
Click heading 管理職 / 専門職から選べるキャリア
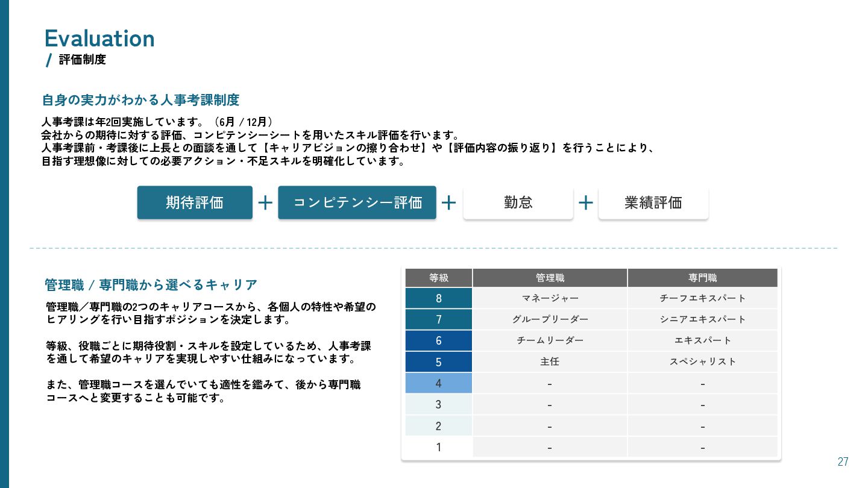(x=151, y=284)
